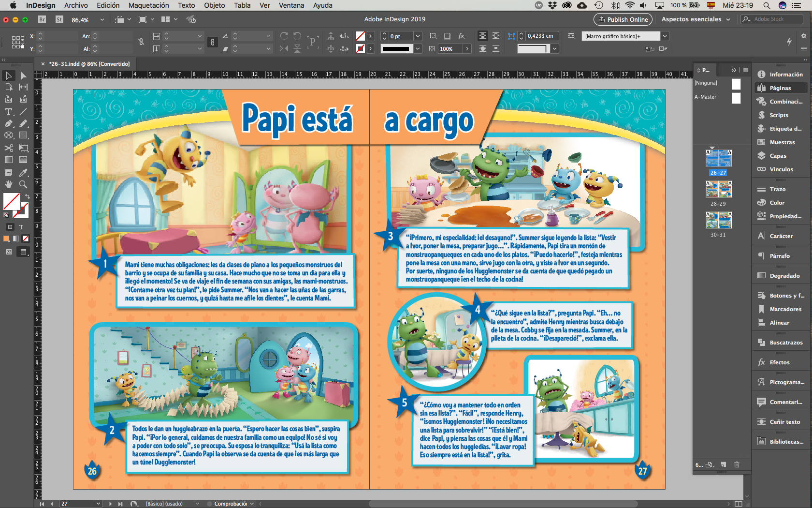Open the Ceñir texto panel button

pos(781,422)
